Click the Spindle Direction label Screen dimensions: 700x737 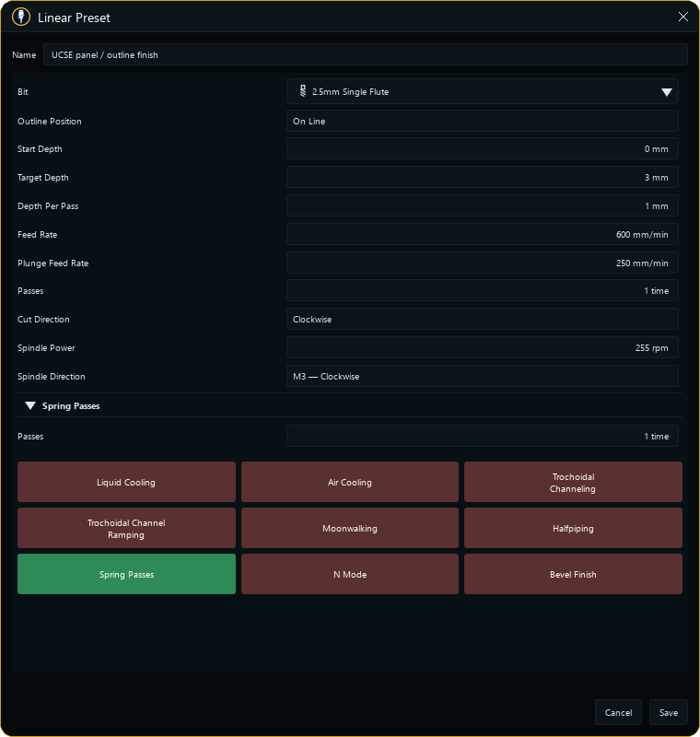pyautogui.click(x=52, y=377)
